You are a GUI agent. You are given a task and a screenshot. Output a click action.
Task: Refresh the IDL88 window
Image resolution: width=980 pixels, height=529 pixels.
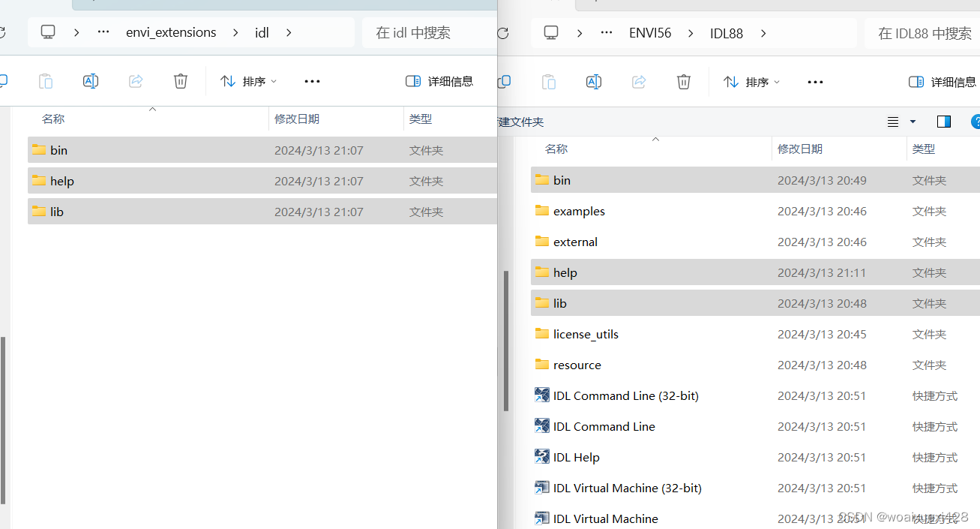point(503,33)
